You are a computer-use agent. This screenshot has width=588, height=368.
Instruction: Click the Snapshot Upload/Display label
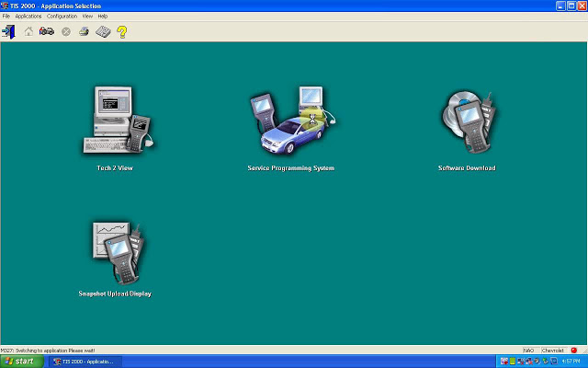click(115, 293)
